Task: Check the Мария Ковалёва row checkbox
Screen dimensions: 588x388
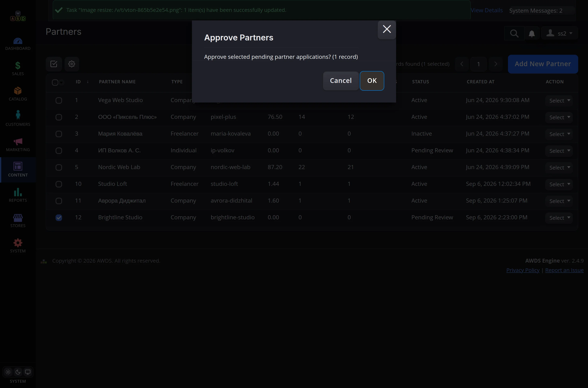Action: 59,134
